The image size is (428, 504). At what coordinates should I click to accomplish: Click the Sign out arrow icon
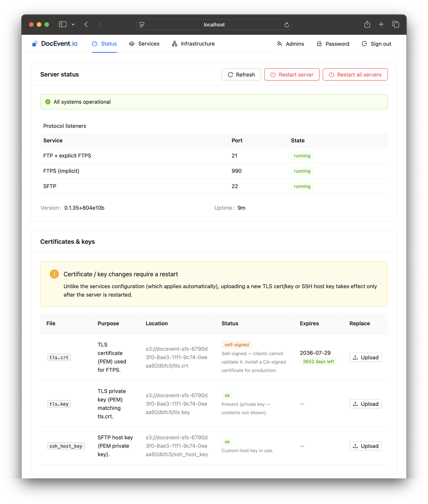364,44
